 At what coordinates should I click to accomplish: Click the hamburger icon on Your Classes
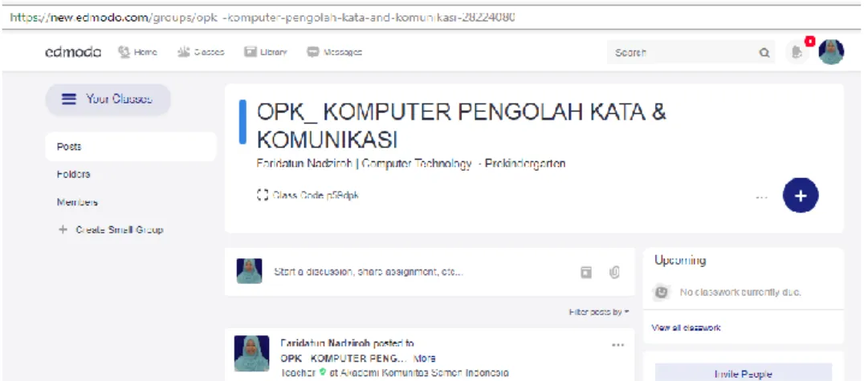tap(69, 99)
